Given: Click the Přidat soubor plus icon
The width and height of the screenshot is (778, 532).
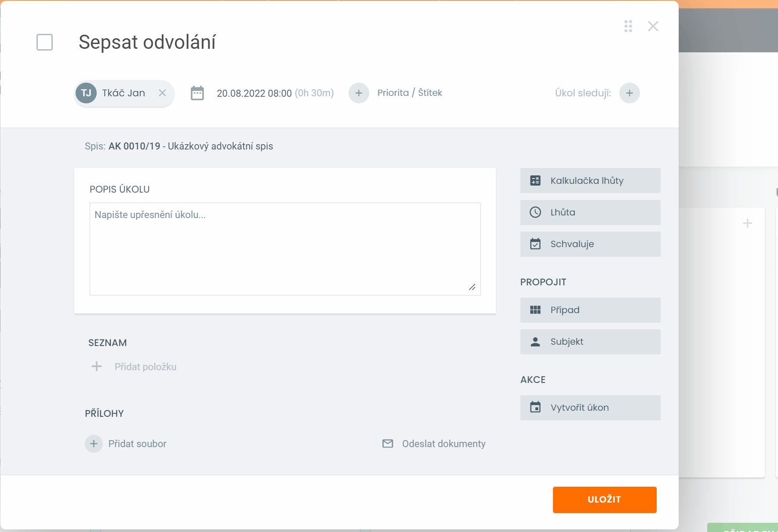Looking at the screenshot, I should click(x=94, y=444).
